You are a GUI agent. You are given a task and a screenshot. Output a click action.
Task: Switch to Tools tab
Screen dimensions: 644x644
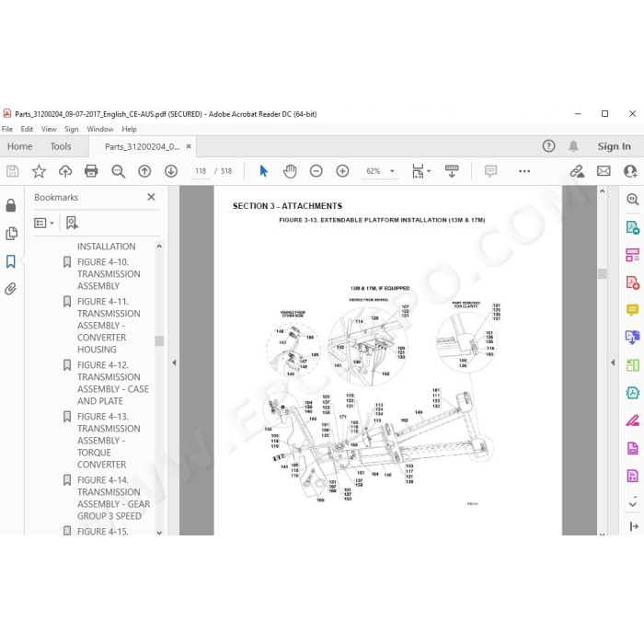[61, 146]
